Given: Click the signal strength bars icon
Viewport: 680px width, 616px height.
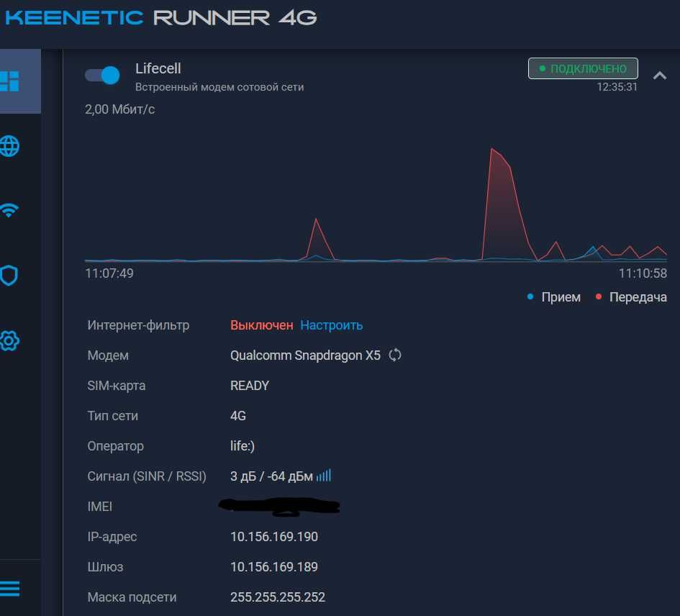Looking at the screenshot, I should tap(324, 476).
